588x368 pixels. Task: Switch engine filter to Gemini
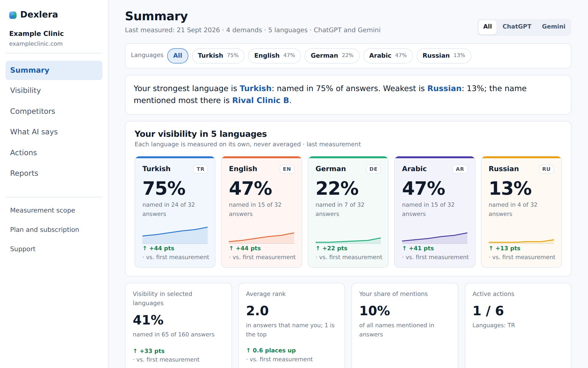click(x=553, y=27)
